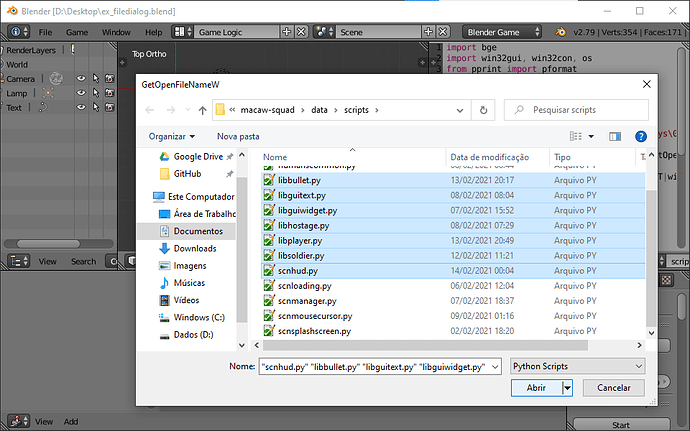Viewport: 690px width, 431px height.
Task: Open Blender Window menu
Action: pyautogui.click(x=116, y=32)
